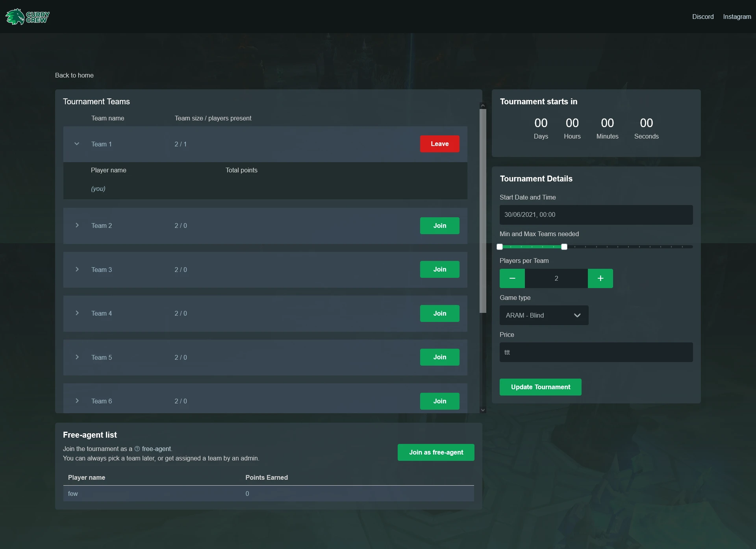
Task: Click the Back to home menu item
Action: click(74, 75)
